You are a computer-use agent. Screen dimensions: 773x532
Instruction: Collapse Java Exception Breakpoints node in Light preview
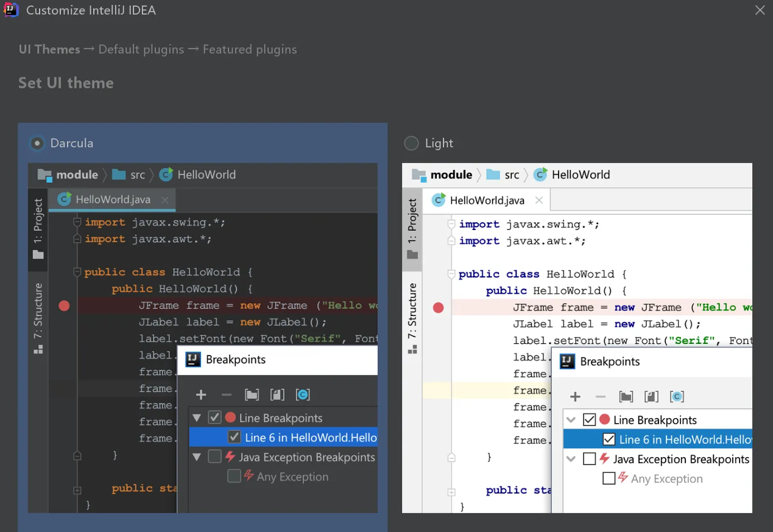point(571,459)
